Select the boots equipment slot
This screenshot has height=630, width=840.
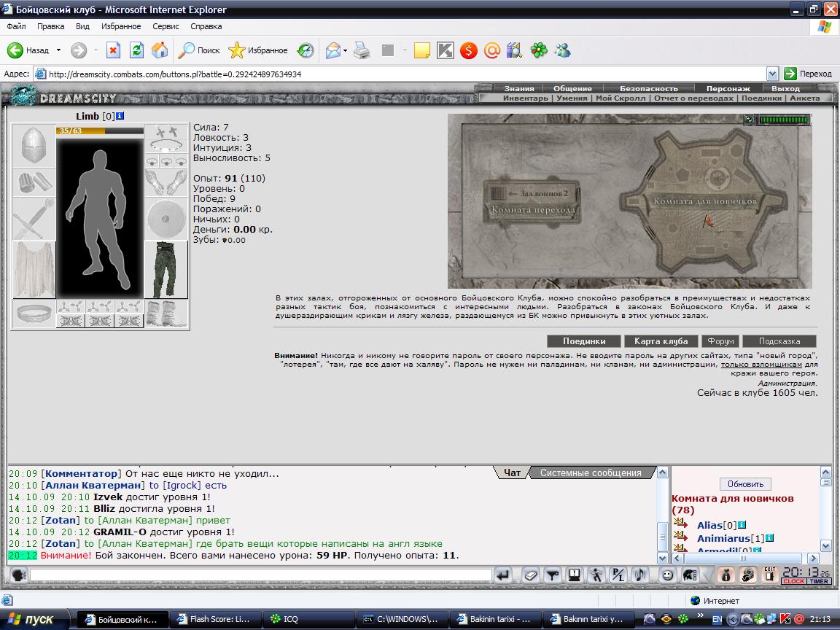(x=166, y=314)
